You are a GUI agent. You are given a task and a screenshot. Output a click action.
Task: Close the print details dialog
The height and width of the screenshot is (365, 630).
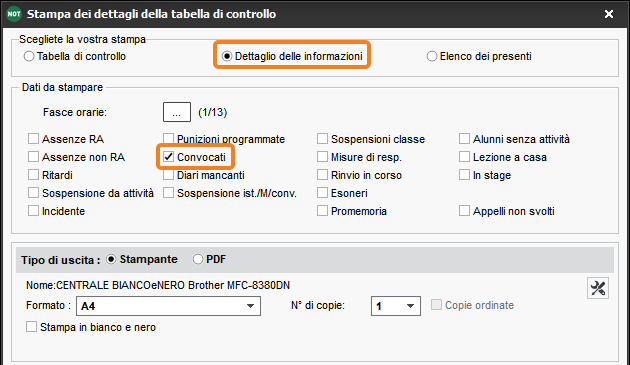tap(609, 14)
